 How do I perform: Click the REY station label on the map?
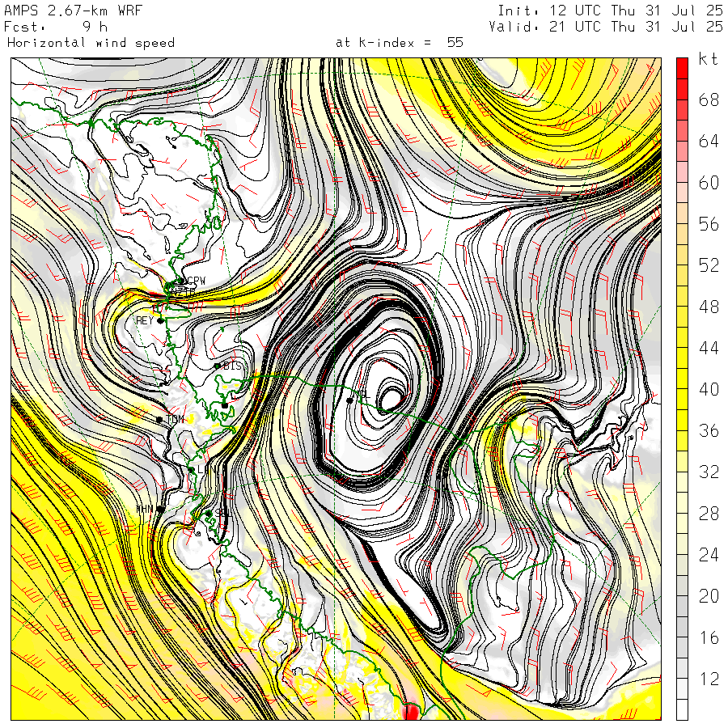point(145,321)
